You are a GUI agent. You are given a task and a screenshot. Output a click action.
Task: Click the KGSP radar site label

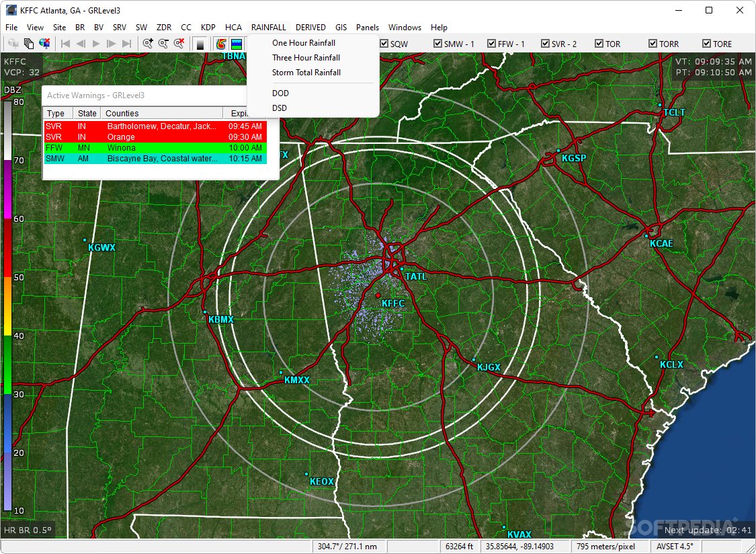(574, 158)
